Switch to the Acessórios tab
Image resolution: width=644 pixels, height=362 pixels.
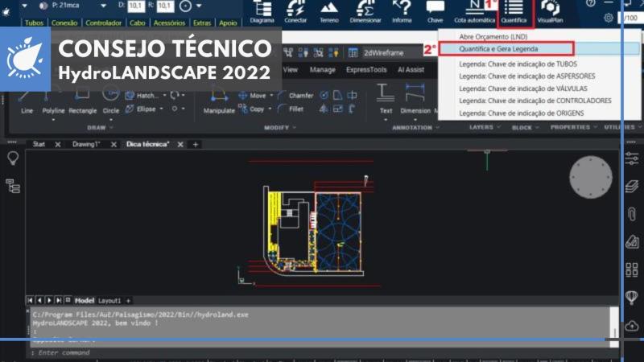pos(169,23)
